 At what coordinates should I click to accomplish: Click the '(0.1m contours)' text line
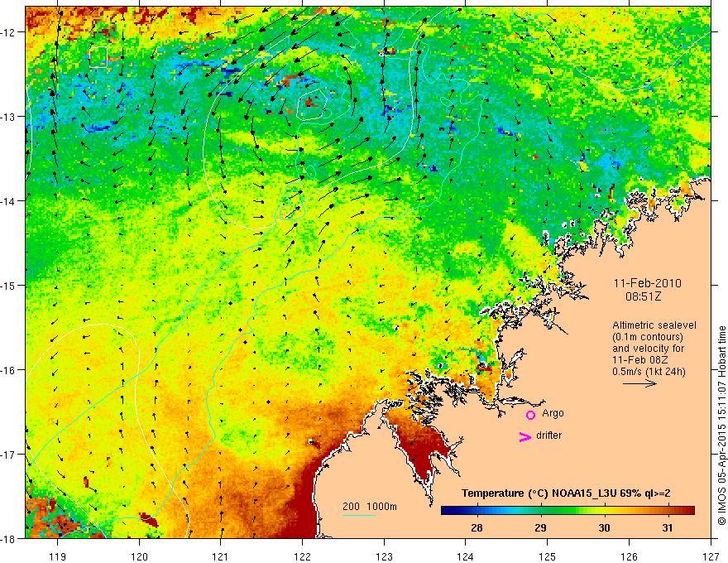pos(647,337)
